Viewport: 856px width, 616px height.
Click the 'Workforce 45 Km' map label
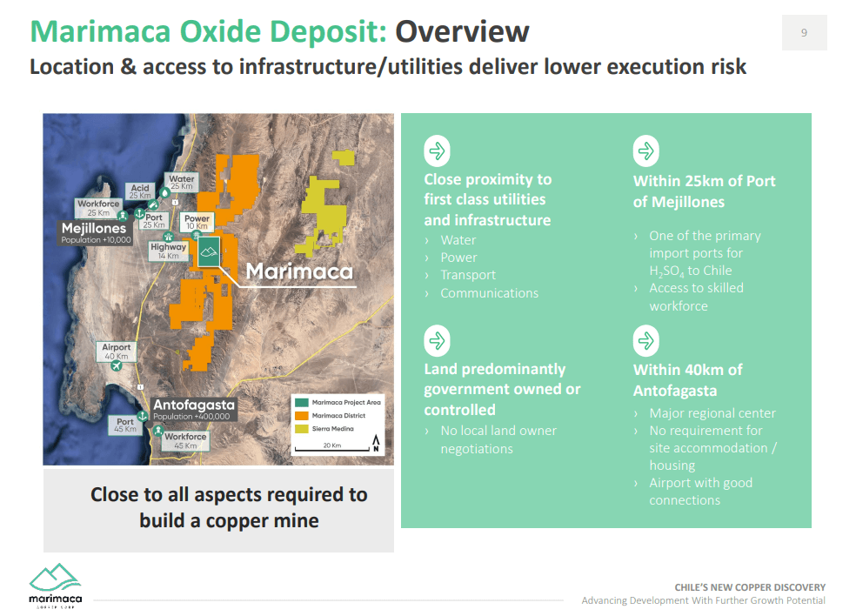pyautogui.click(x=185, y=441)
